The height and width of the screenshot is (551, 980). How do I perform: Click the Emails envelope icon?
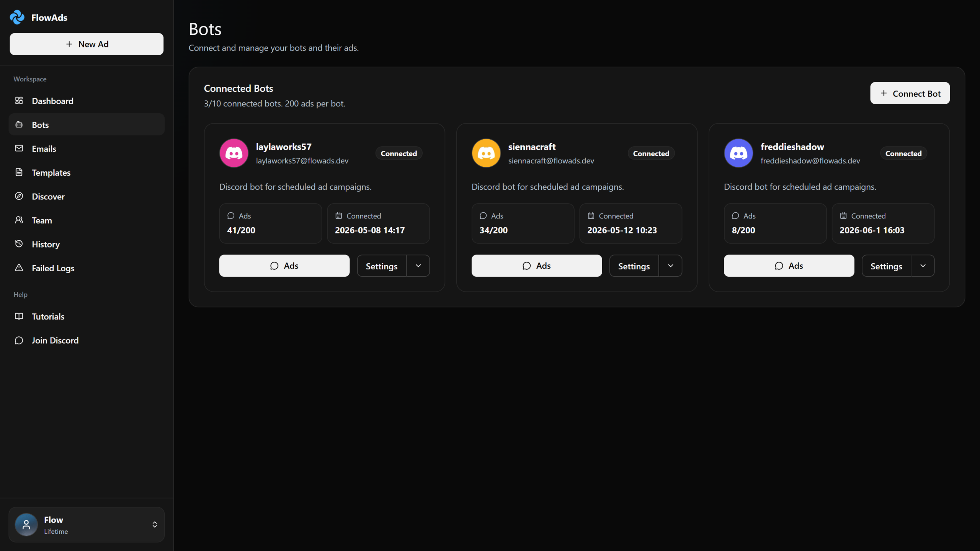(19, 148)
